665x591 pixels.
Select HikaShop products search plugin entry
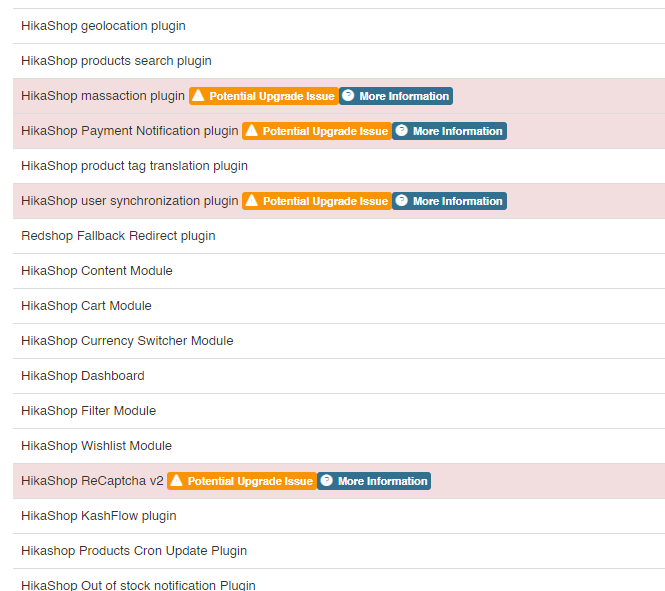pos(116,61)
